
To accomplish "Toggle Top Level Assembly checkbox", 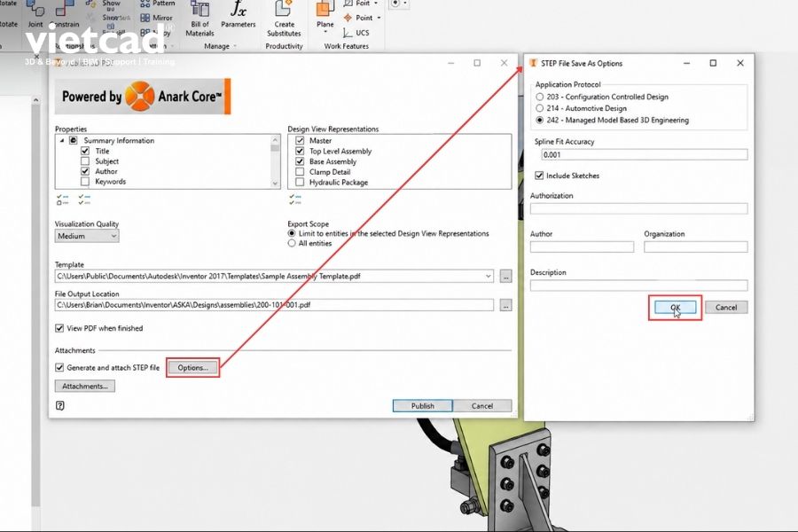I will 300,152.
